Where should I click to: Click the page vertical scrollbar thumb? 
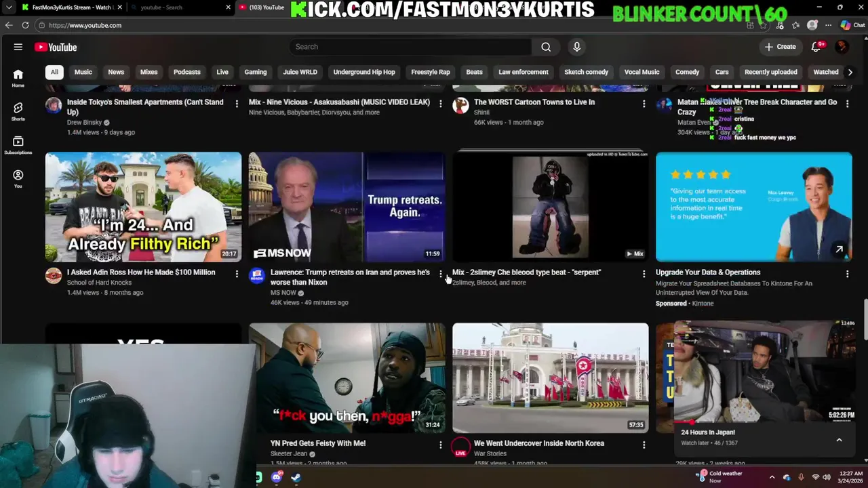(865, 319)
